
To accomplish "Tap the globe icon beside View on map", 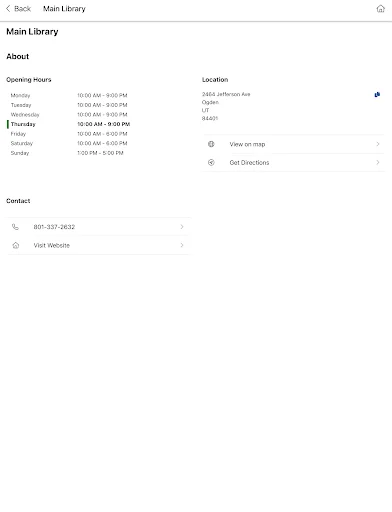I will (x=211, y=144).
